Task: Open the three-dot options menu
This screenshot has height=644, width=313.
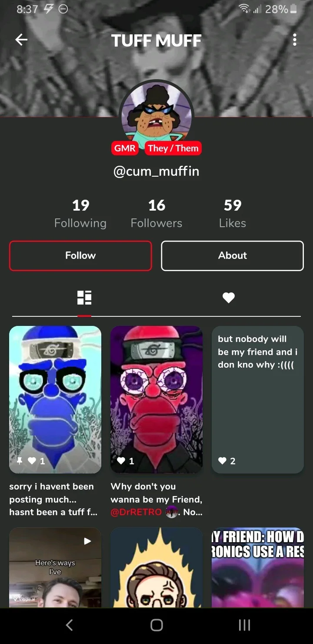Action: pos(295,40)
